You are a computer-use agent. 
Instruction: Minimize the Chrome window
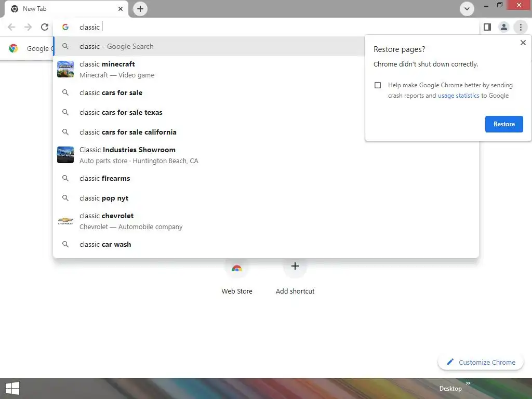point(486,5)
